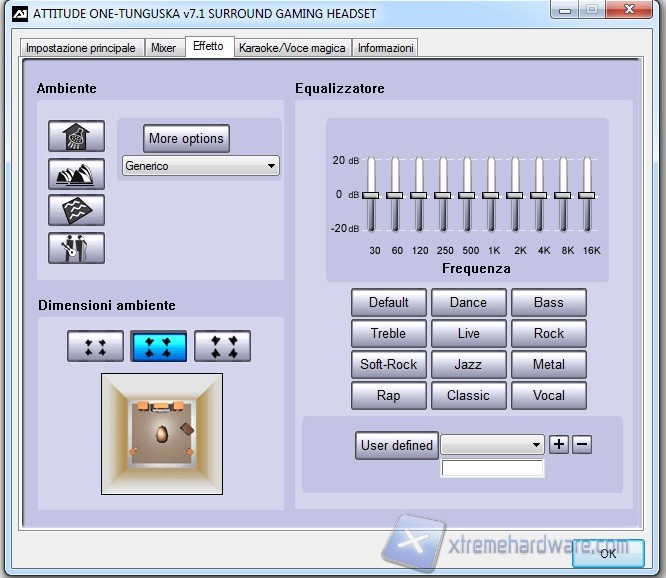
Task: Activate the Rock equalizer preset
Action: 548,334
